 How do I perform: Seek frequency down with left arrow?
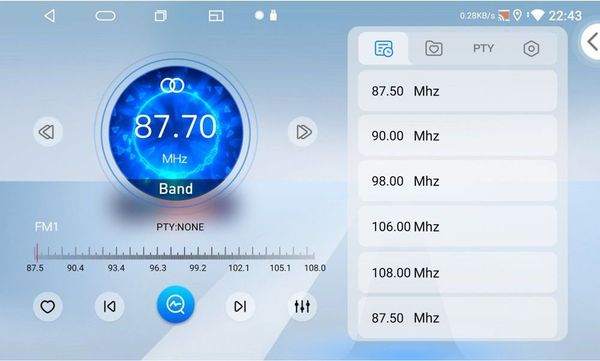click(x=47, y=132)
